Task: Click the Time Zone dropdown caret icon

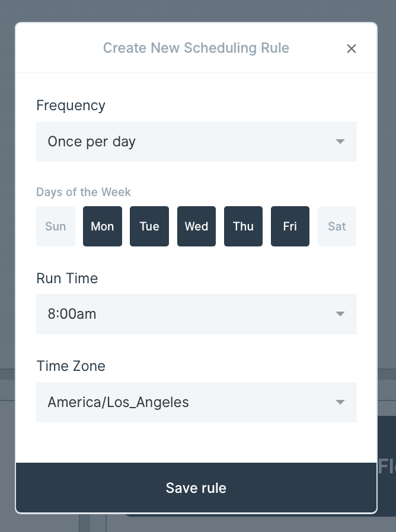Action: (340, 402)
